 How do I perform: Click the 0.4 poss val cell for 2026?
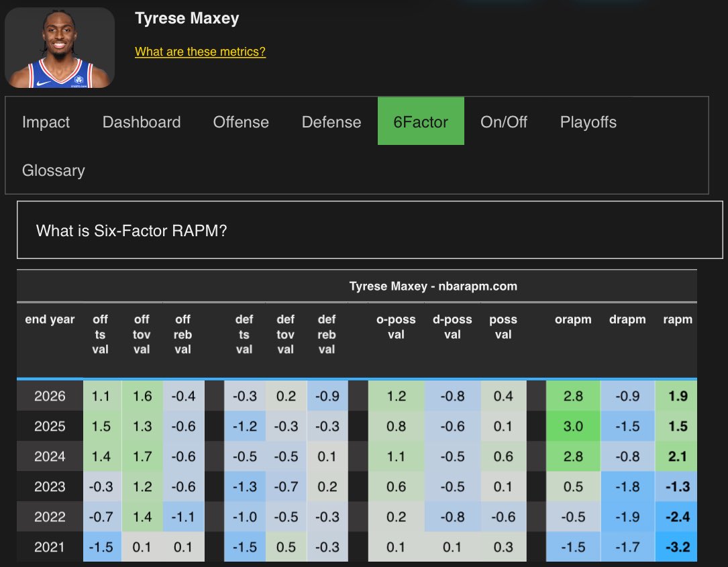503,396
